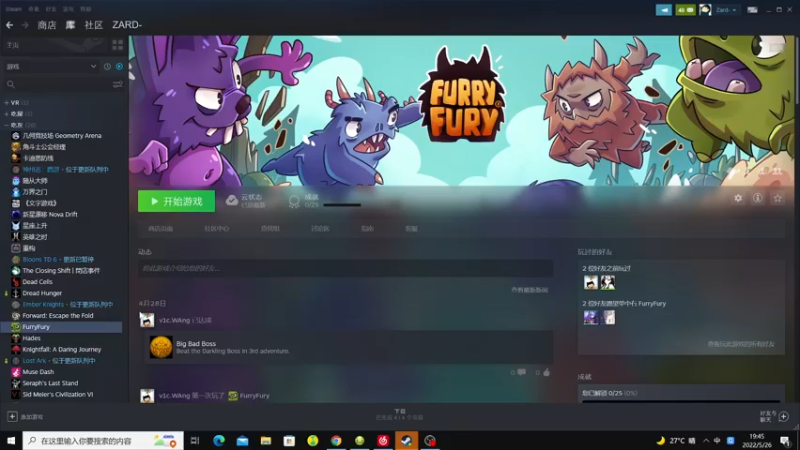Click the library home (主页) button

pos(55,45)
